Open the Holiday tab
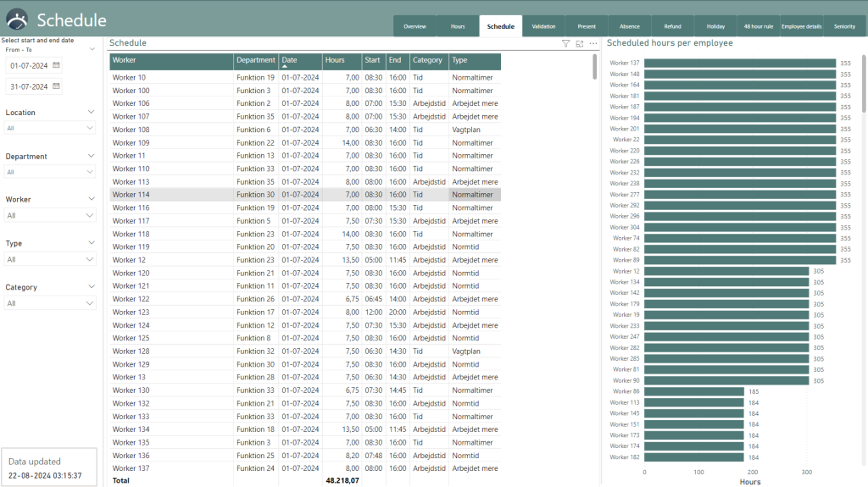This screenshot has height=487, width=868. [715, 26]
